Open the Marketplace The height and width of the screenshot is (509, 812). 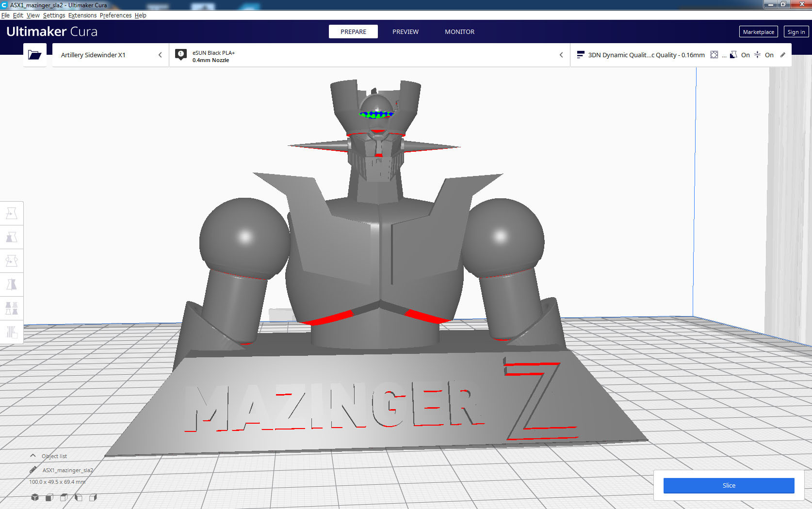click(x=758, y=31)
